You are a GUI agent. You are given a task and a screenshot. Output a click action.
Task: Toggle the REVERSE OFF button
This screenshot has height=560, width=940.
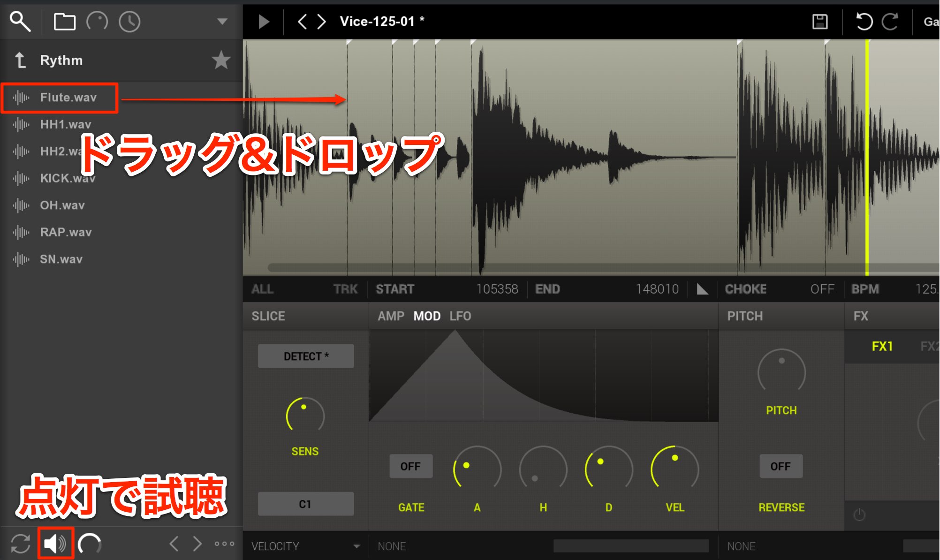tap(781, 466)
